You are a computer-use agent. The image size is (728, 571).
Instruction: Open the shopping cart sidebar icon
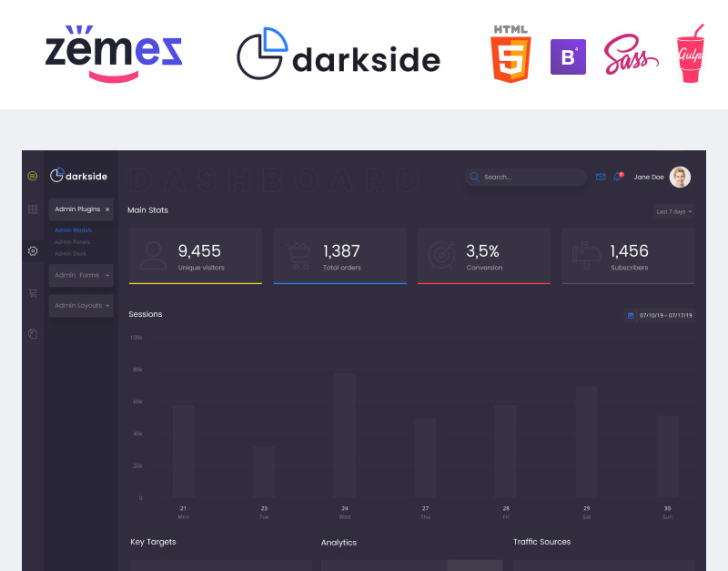[33, 293]
